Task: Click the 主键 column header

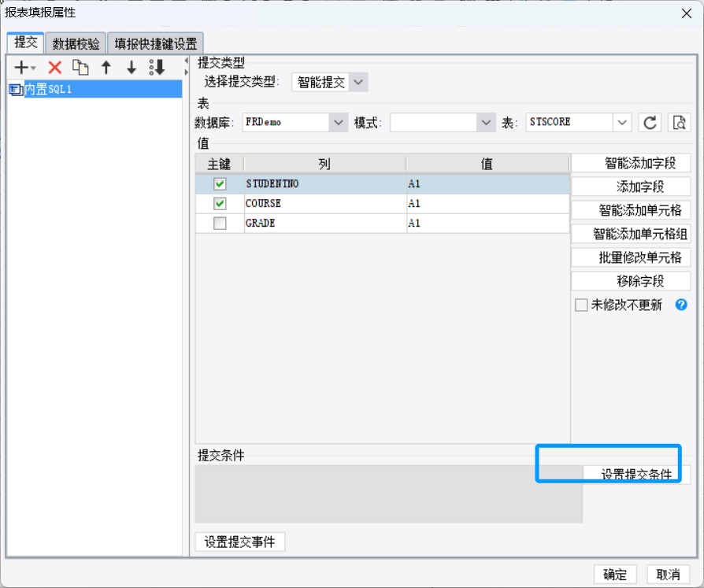Action: [220, 164]
